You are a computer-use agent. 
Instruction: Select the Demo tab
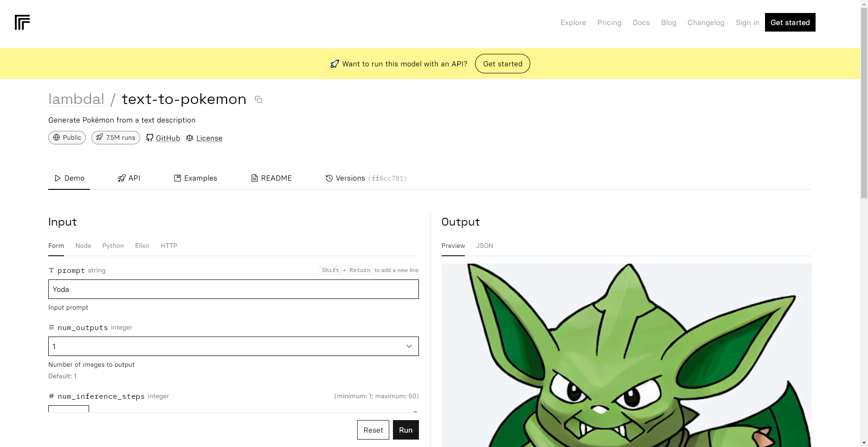[69, 178]
